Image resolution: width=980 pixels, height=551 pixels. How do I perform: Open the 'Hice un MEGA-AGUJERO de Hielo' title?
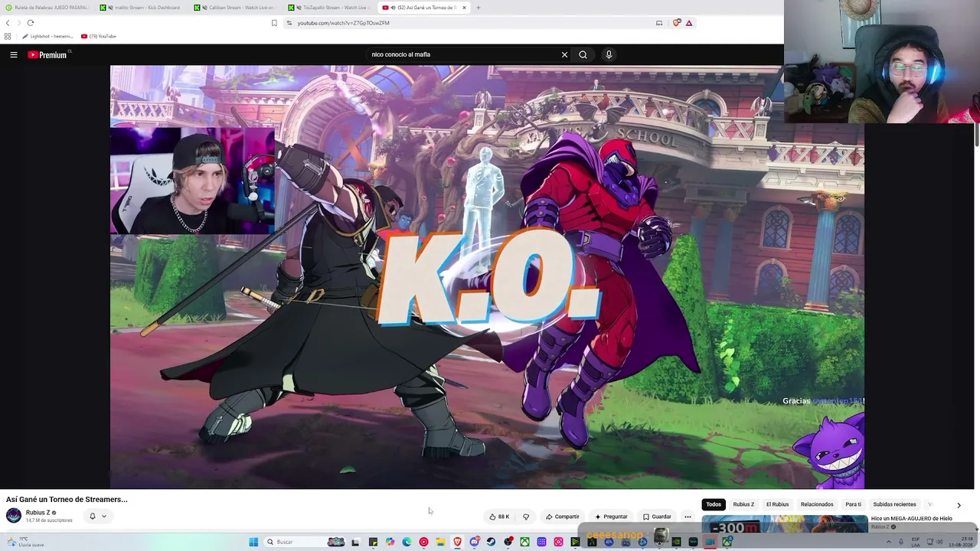[911, 519]
